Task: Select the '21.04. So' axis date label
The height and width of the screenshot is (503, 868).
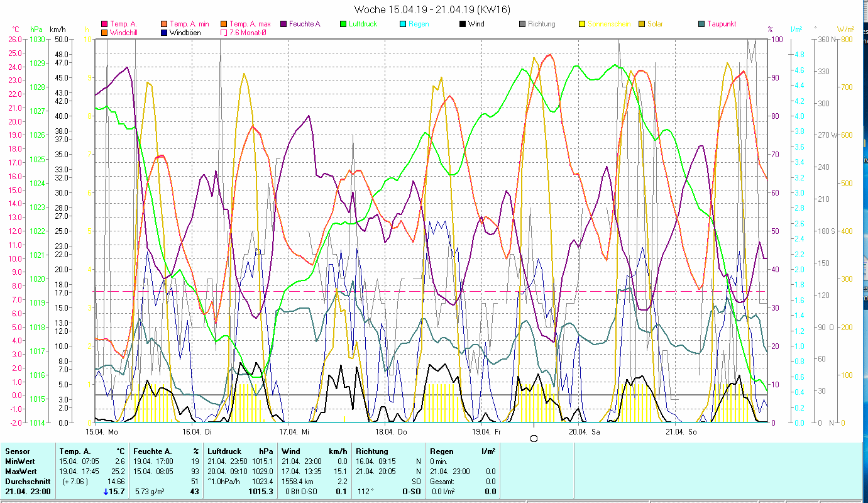Action: coord(681,431)
